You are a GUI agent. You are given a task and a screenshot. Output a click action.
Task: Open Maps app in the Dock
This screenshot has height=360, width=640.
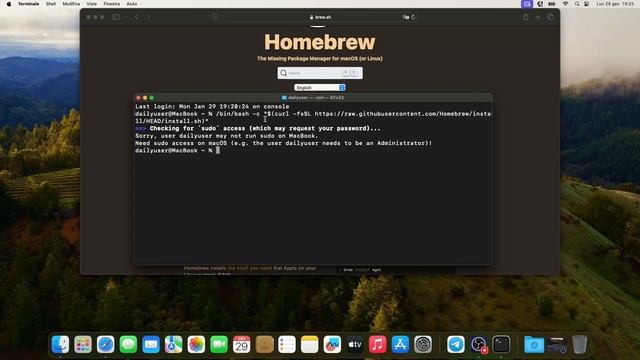pos(173,344)
